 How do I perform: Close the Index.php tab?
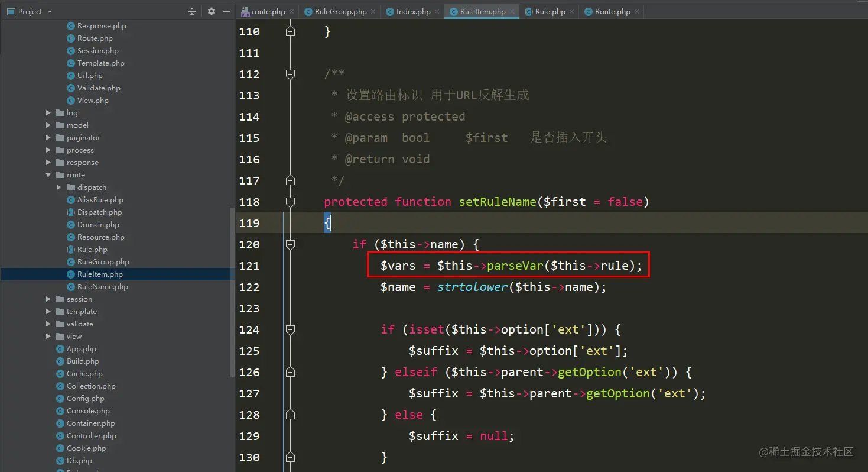click(437, 11)
